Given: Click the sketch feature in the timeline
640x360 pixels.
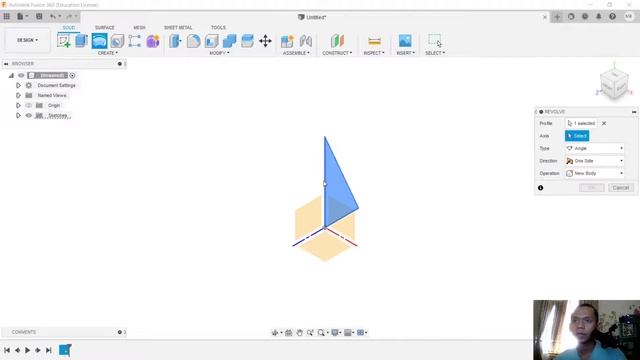Looking at the screenshot, I should pyautogui.click(x=65, y=350).
